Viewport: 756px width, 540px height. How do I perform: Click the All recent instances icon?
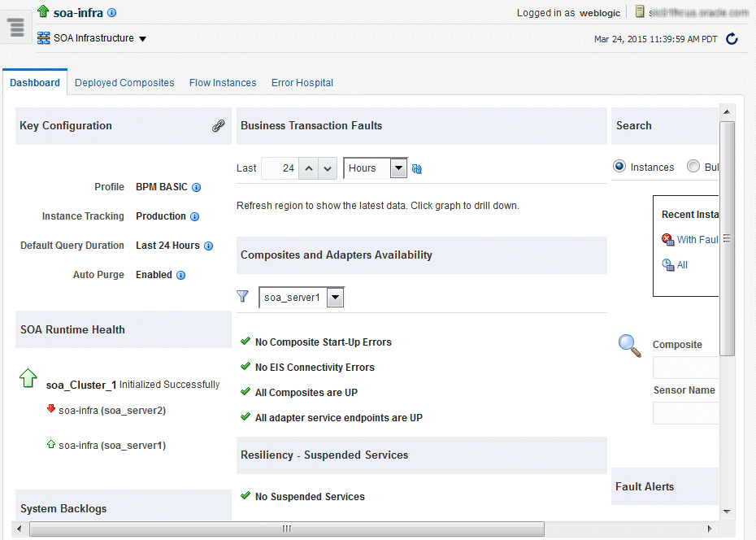pyautogui.click(x=667, y=264)
